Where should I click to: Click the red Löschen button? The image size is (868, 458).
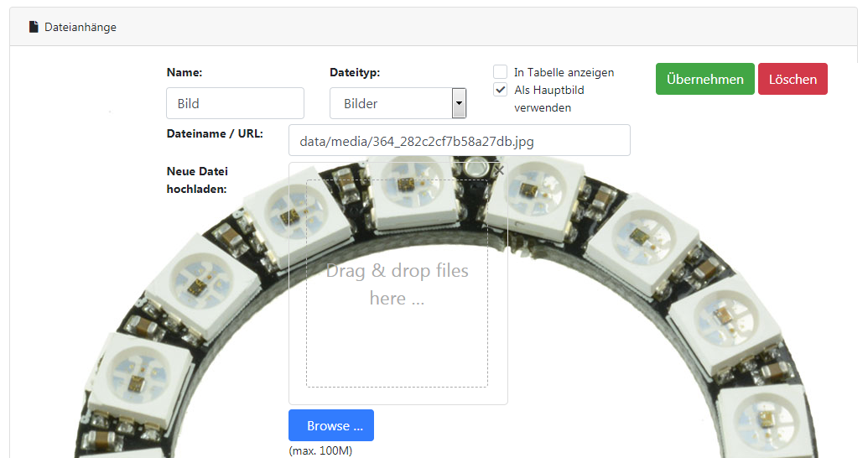[x=793, y=79]
